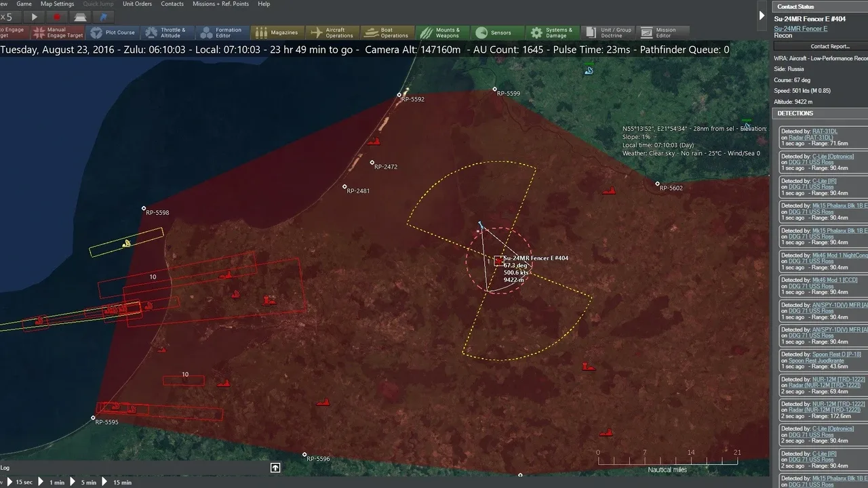Open the Magazines panel
This screenshot has width=868, height=488.
(x=277, y=33)
